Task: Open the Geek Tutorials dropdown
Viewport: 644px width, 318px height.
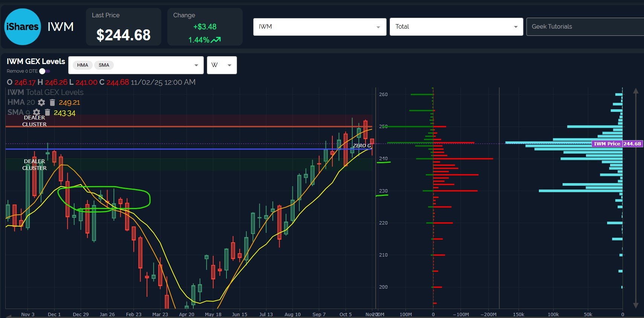Action: pos(585,27)
